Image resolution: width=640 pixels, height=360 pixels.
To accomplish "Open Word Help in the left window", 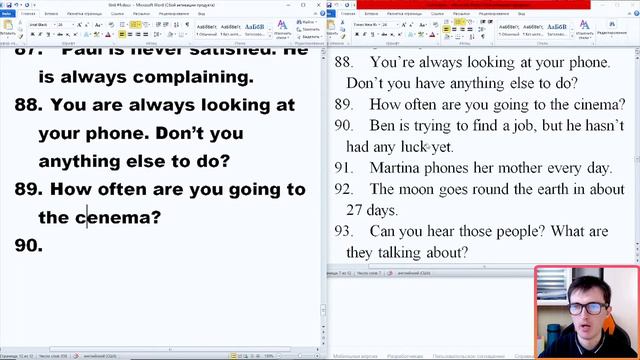I will coord(322,13).
